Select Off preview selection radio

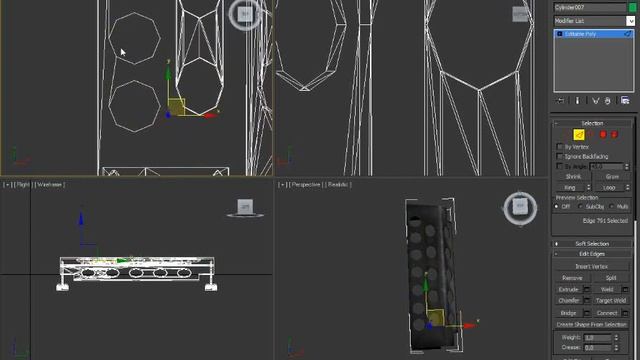[x=557, y=207]
